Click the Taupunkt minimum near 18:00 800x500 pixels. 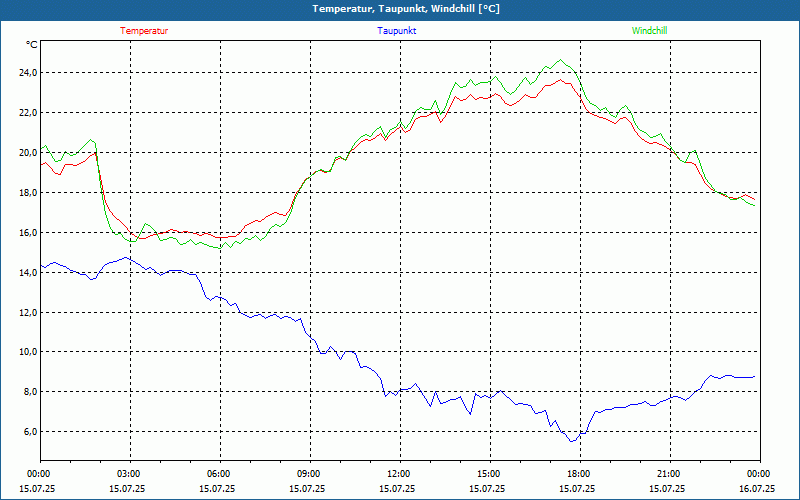coord(572,441)
